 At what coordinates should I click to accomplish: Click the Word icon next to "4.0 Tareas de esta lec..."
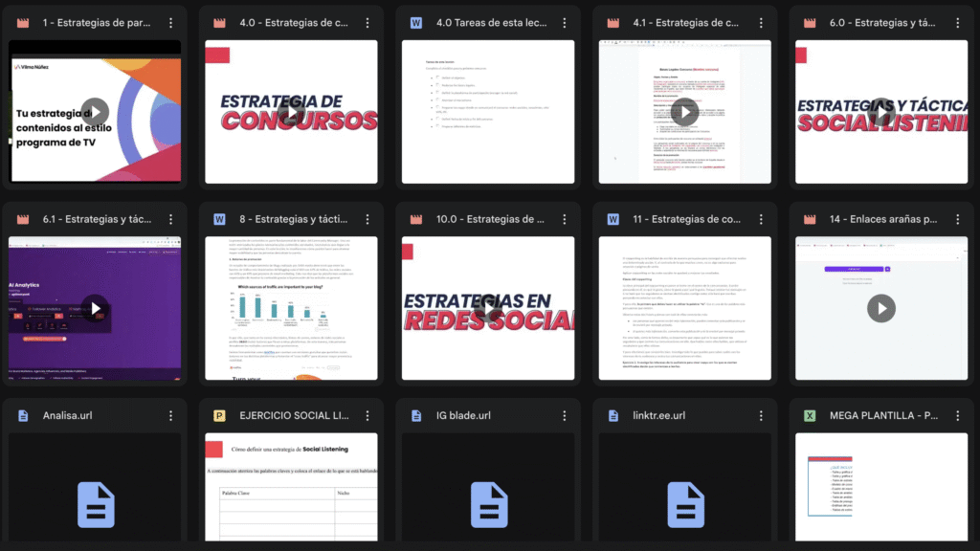click(416, 22)
